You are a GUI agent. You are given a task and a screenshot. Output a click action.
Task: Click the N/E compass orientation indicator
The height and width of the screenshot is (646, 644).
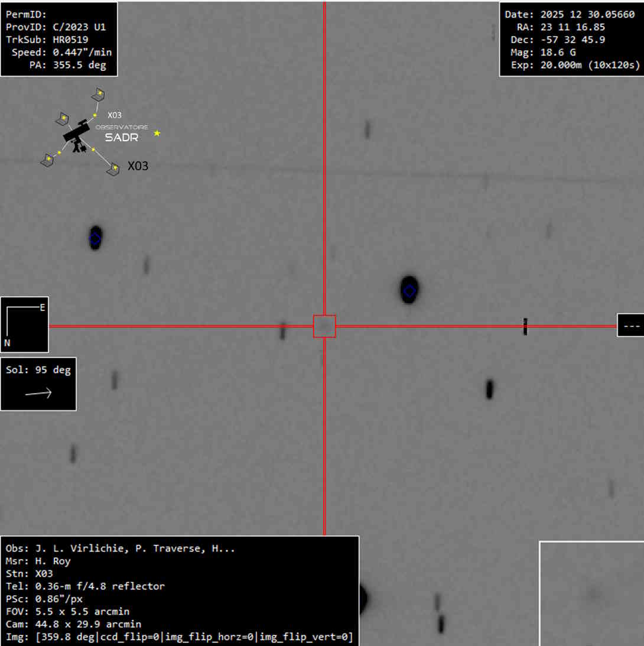24,324
